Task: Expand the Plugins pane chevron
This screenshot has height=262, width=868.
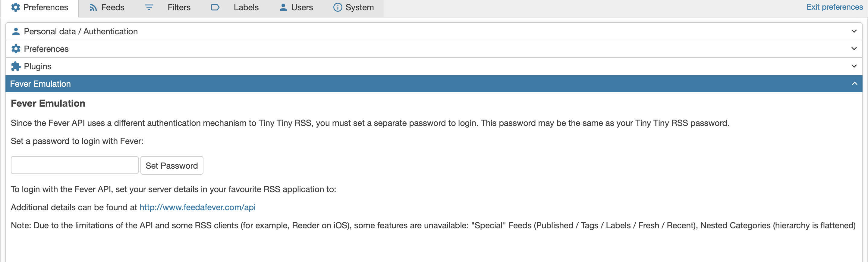Action: pos(854,66)
